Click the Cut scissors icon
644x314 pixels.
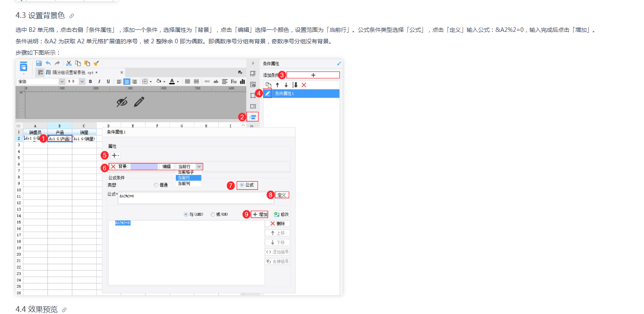click(69, 63)
